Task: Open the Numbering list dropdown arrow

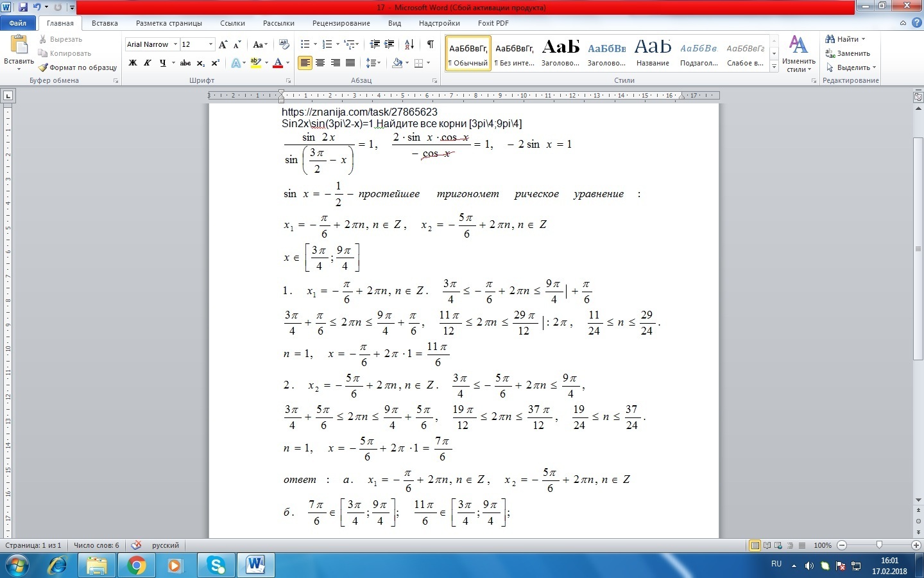Action: [x=338, y=44]
